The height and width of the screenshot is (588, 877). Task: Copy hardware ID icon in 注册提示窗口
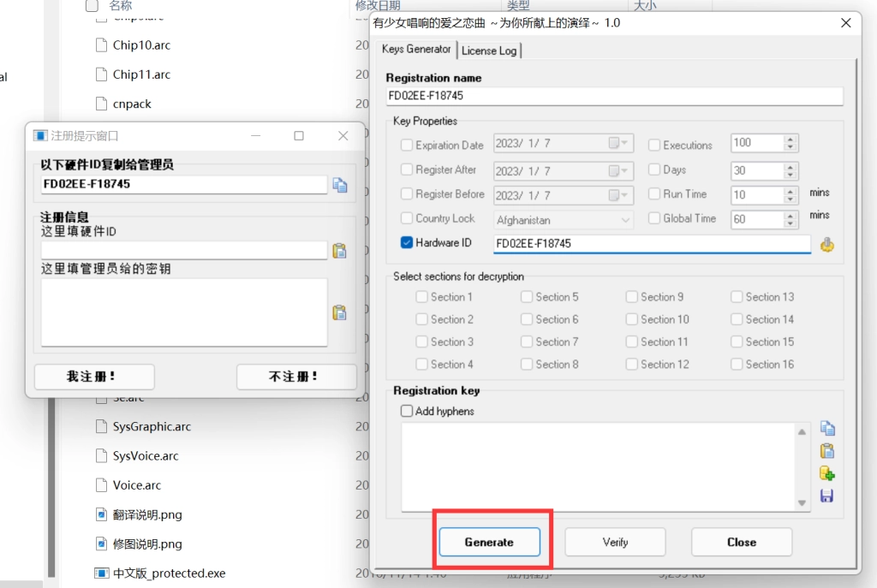point(339,185)
